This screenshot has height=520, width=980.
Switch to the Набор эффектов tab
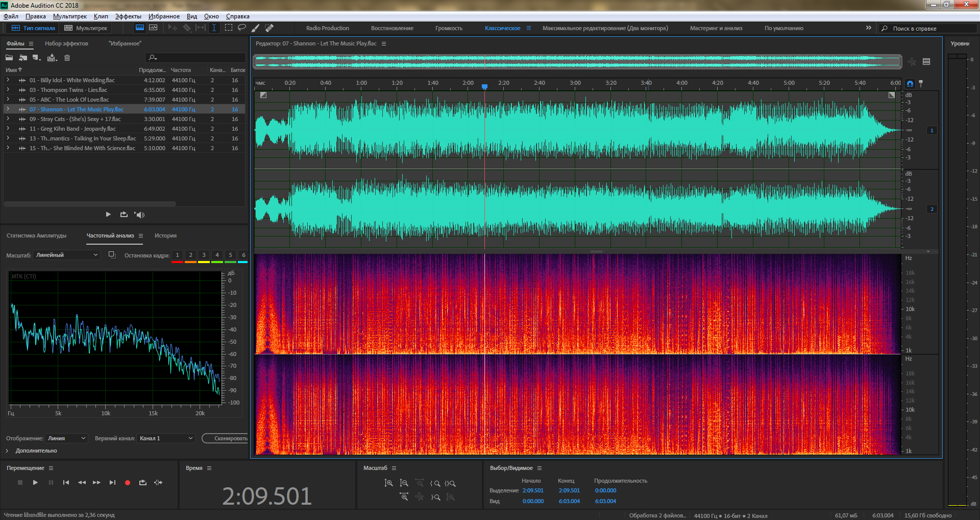click(66, 43)
